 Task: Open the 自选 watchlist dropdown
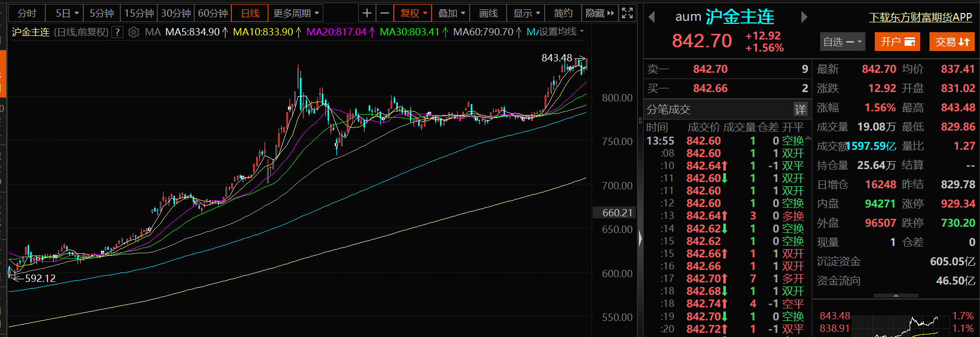click(842, 42)
